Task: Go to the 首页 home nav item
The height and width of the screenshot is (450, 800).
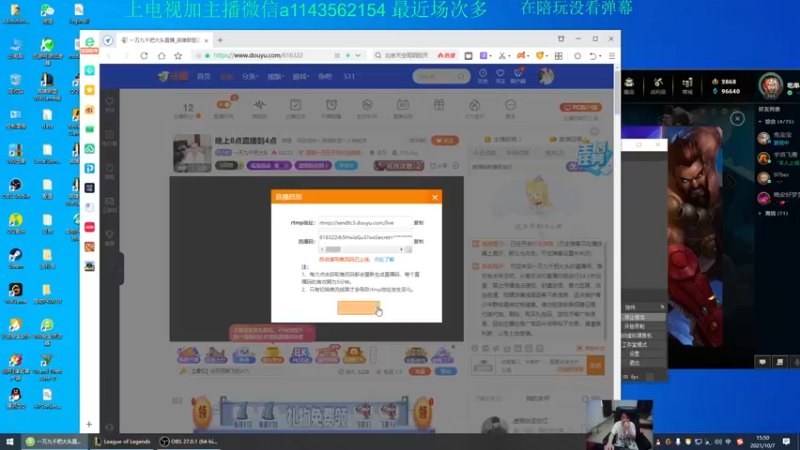Action: click(x=204, y=77)
